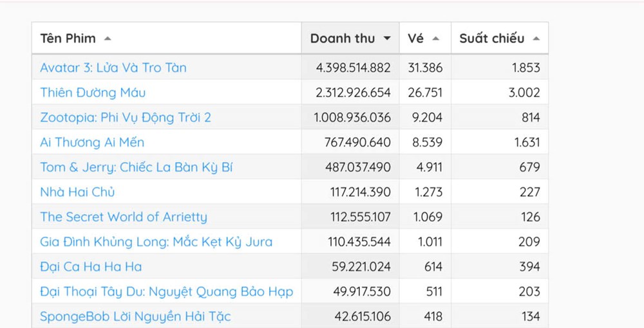The image size is (644, 328).
Task: Open the Thiên Đường Máu film link
Action: [x=93, y=93]
